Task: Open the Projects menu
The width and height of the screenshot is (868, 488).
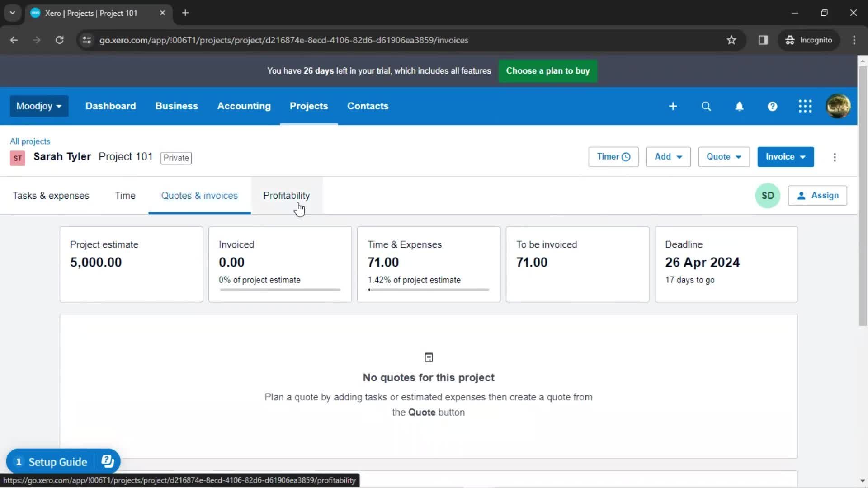Action: point(309,106)
